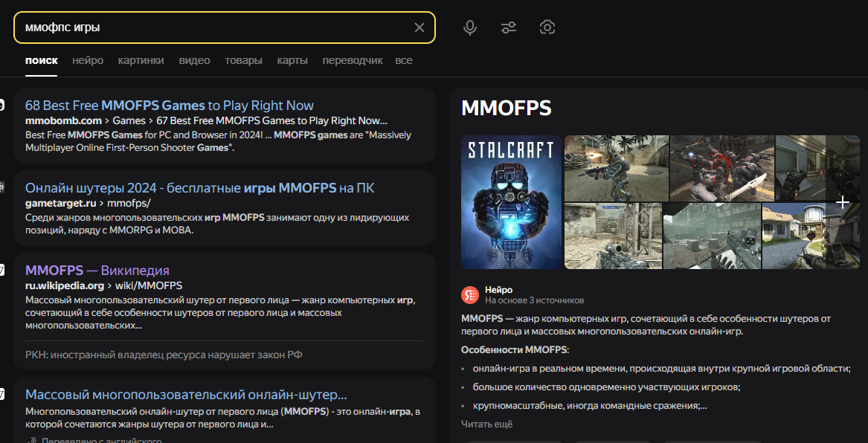The image size is (868, 443).
Task: Open "Онлайн шутеры 2024 - бесплатные игры MMOFPS на ПК"
Action: (200, 187)
